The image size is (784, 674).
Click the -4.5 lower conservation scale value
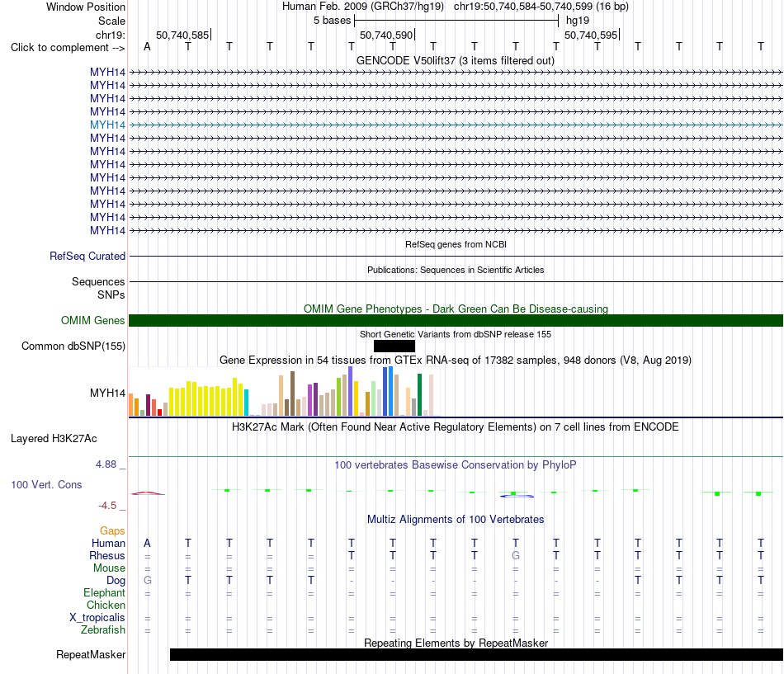107,506
